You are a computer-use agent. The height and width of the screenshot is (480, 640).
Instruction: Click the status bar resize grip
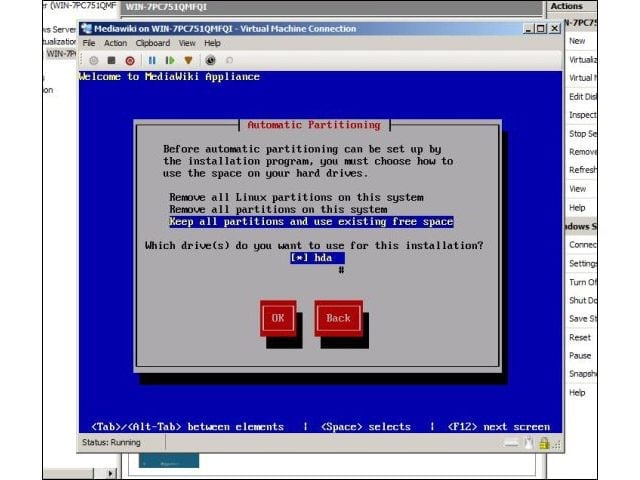[x=556, y=445]
